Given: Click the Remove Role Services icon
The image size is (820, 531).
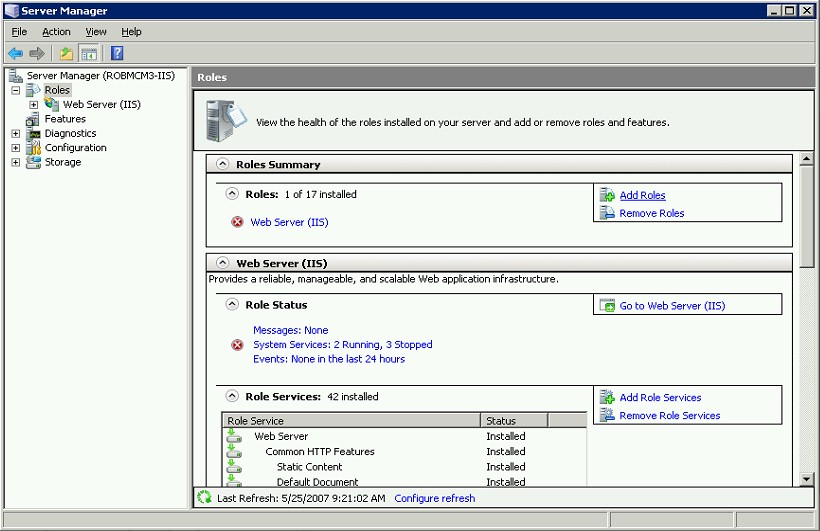Looking at the screenshot, I should point(607,415).
